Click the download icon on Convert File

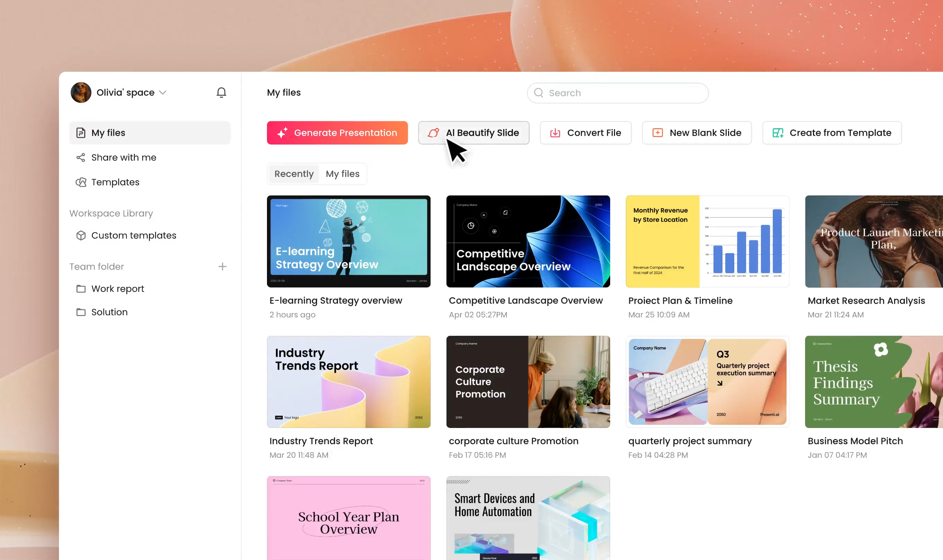point(555,133)
